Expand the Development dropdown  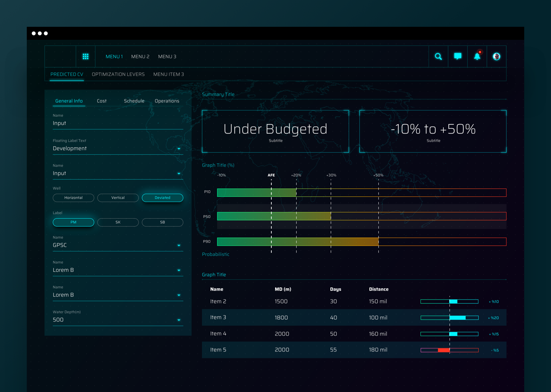[179, 149]
